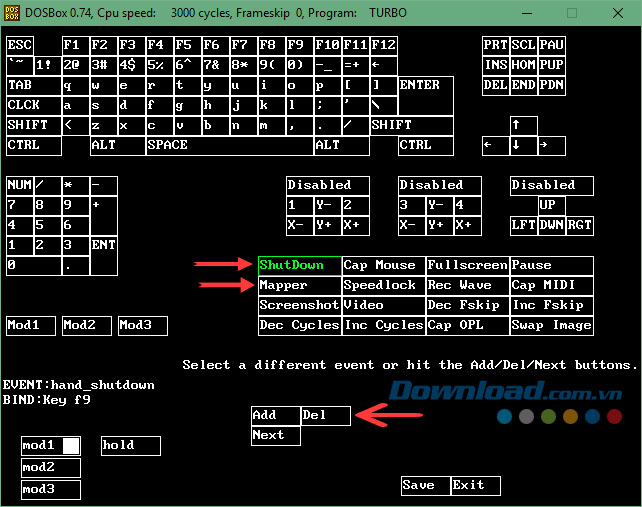Select the down arrow key box
642x507 pixels.
pos(524,145)
